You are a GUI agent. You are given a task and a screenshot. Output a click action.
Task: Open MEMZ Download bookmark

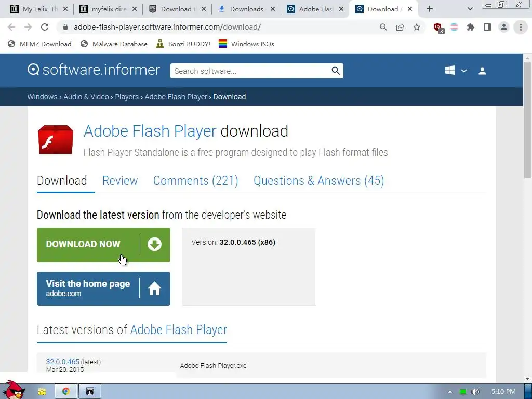tap(39, 44)
